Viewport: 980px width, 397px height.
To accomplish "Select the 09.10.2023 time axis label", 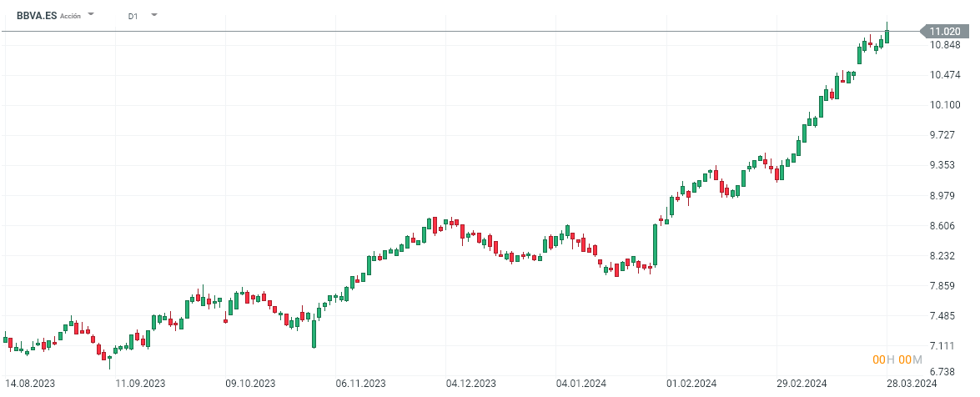I will click(250, 384).
